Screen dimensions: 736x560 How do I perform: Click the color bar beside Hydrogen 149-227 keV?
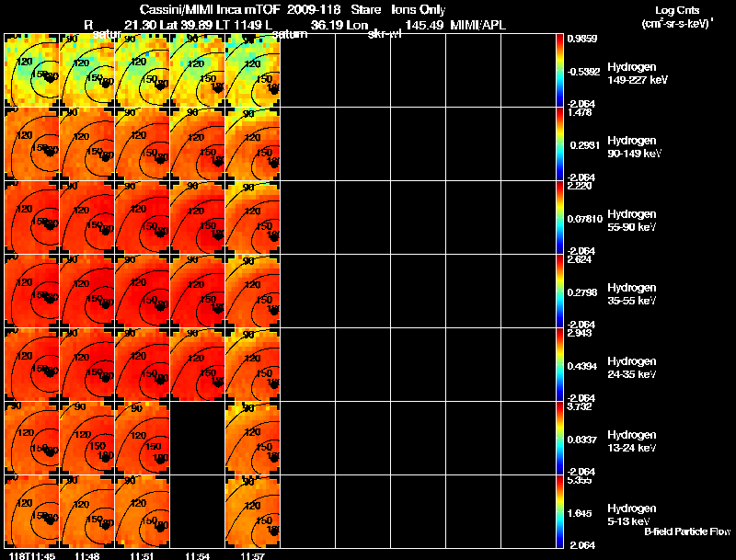pyautogui.click(x=559, y=71)
